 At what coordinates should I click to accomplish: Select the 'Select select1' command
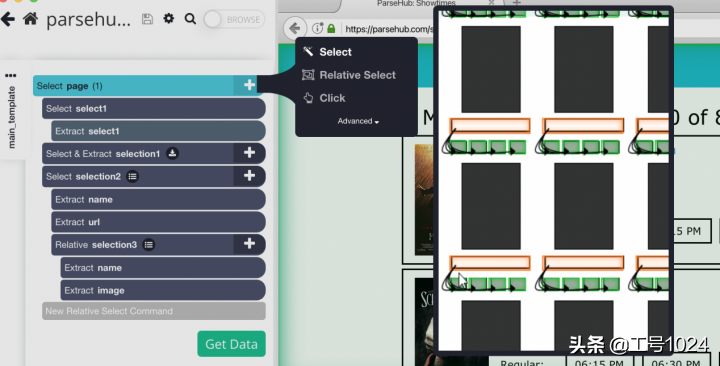pos(154,108)
